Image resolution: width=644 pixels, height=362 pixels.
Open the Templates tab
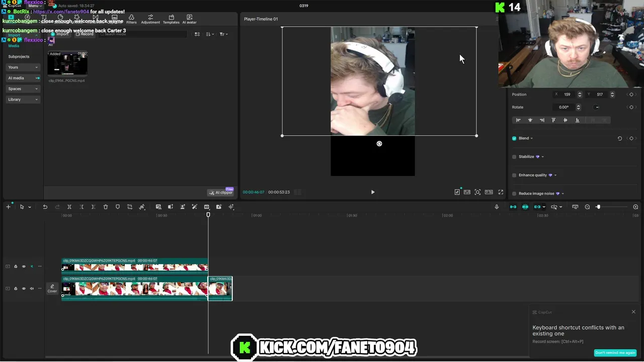[171, 19]
